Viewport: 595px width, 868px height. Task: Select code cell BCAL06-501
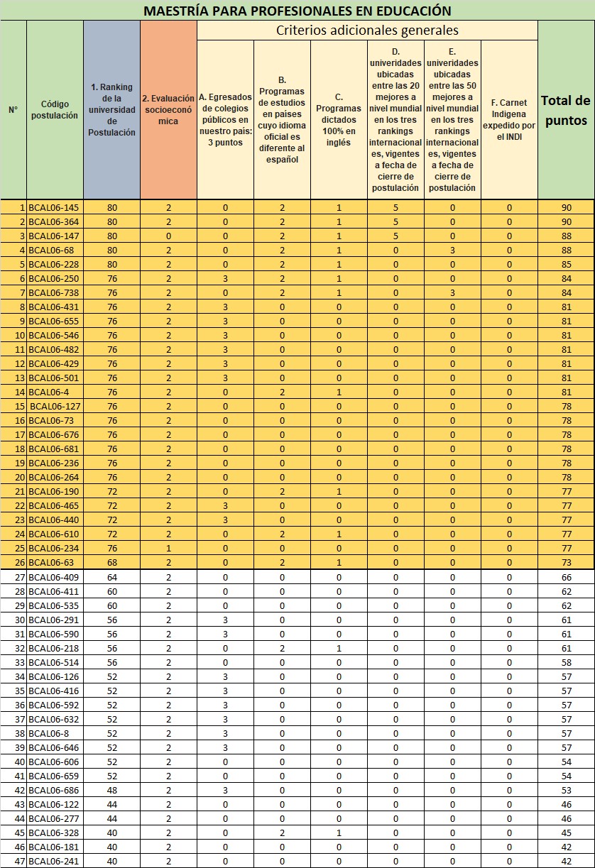[55, 378]
